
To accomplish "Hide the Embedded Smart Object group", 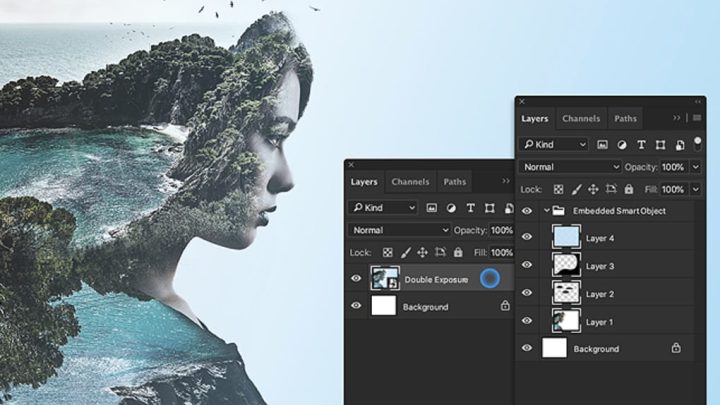I will [x=527, y=211].
